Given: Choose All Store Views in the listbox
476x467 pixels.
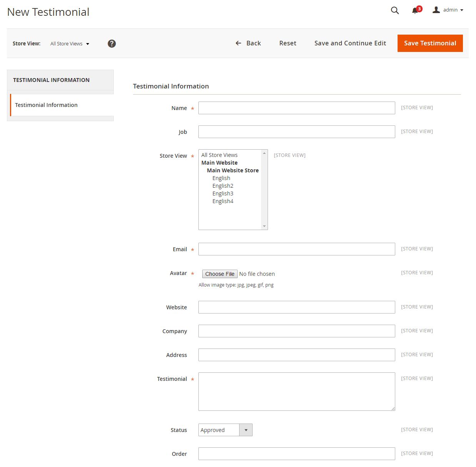Looking at the screenshot, I should tap(219, 155).
